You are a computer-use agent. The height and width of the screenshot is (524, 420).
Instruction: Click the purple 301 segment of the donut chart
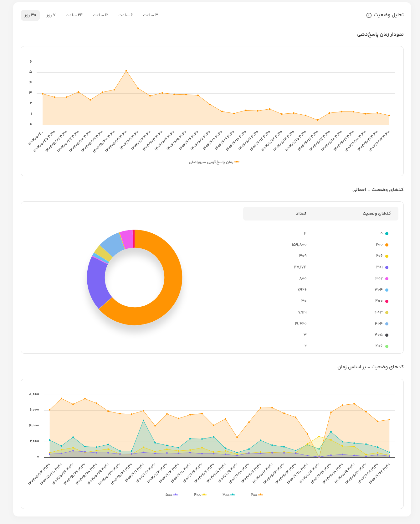click(x=97, y=282)
